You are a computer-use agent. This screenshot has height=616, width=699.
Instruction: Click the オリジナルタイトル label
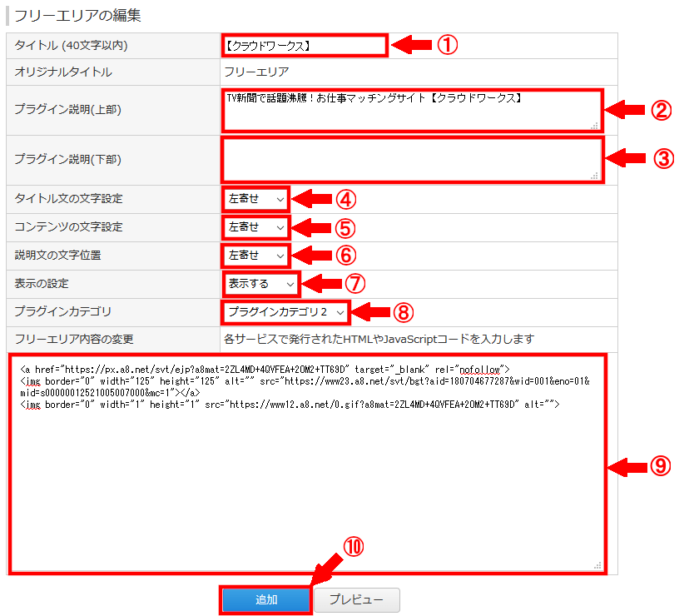click(x=63, y=72)
